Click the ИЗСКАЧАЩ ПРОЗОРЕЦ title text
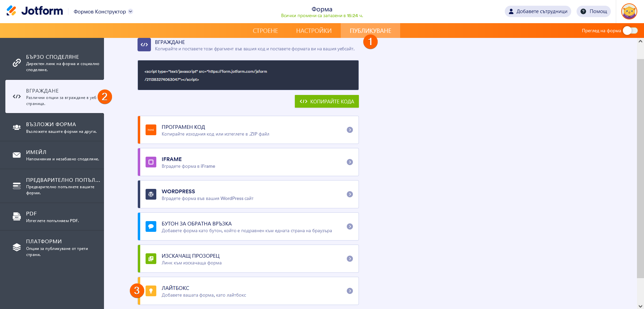Screen dimensions: 644x309 tap(191, 256)
